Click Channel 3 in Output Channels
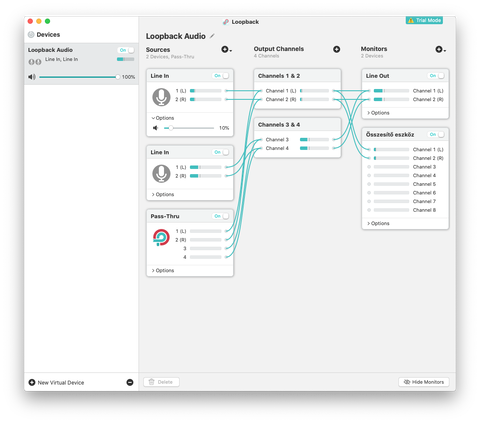Image resolution: width=480 pixels, height=423 pixels. coord(277,139)
